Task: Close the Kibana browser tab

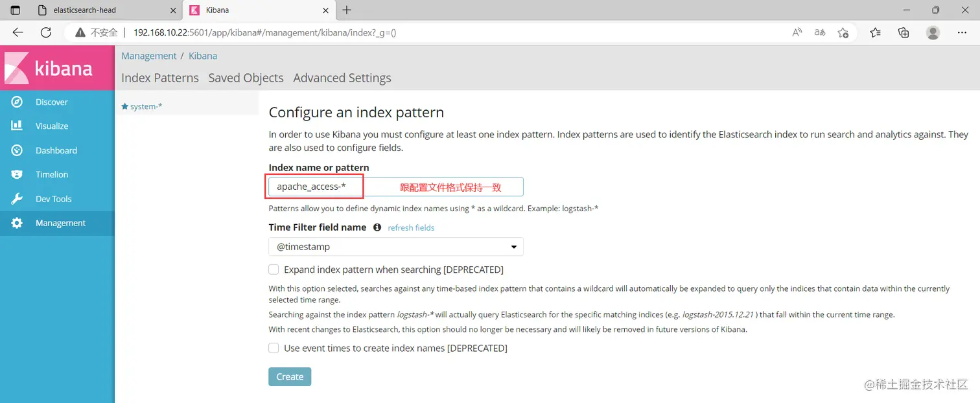Action: (x=327, y=10)
